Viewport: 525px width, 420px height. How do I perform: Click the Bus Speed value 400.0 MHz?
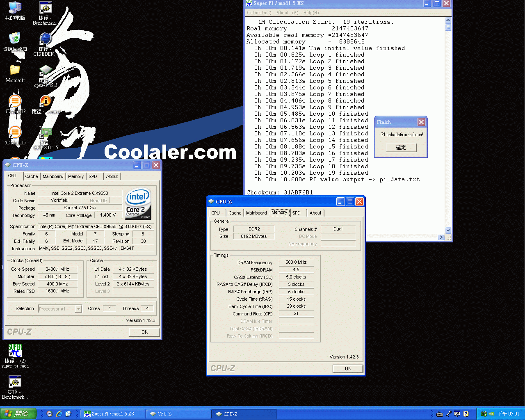(57, 284)
